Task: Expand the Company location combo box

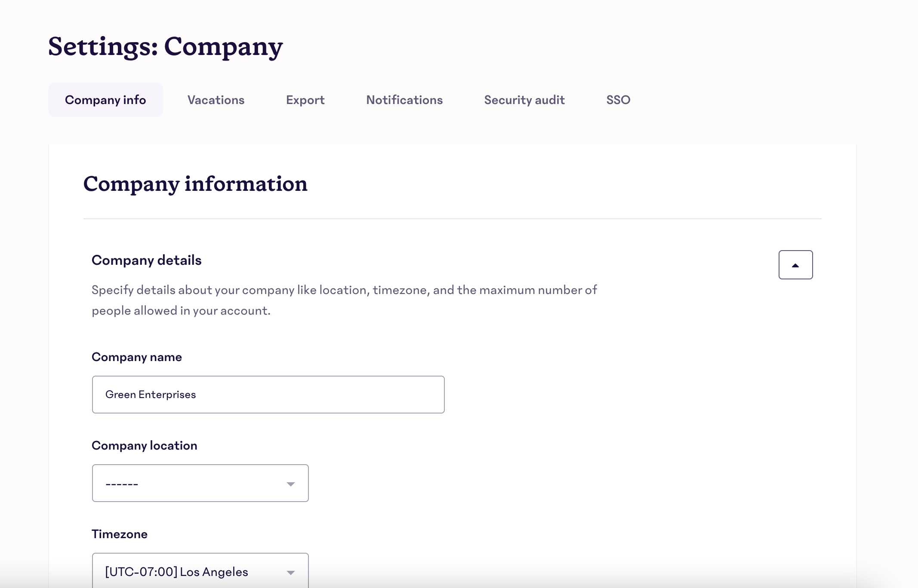Action: click(x=291, y=483)
